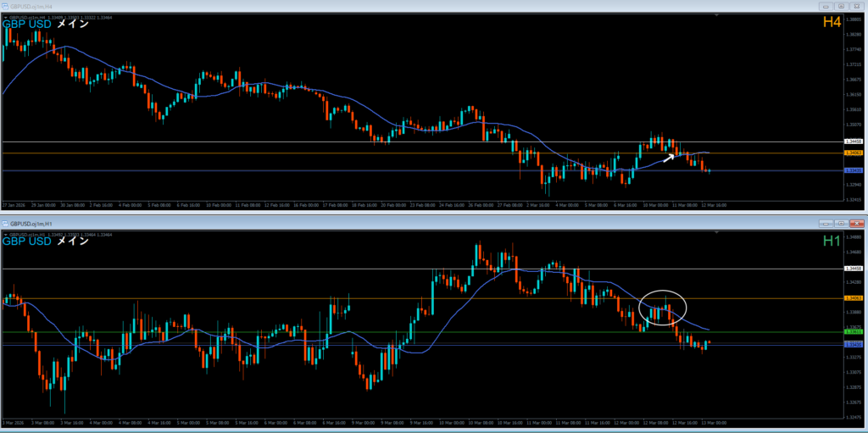Close the H4 chart window

pos(856,5)
